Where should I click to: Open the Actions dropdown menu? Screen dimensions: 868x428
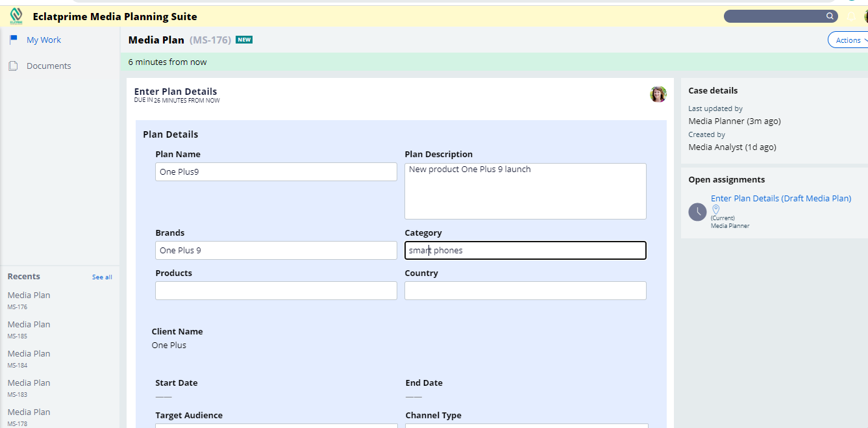coord(848,40)
